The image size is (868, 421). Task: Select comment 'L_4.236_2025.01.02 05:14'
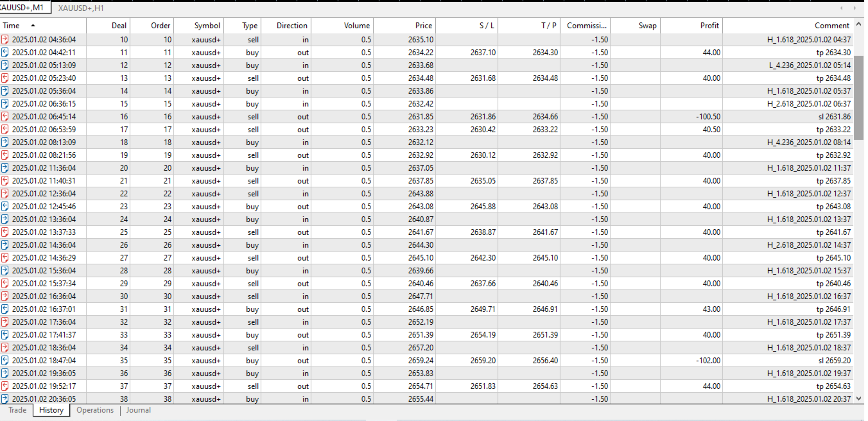coord(810,65)
